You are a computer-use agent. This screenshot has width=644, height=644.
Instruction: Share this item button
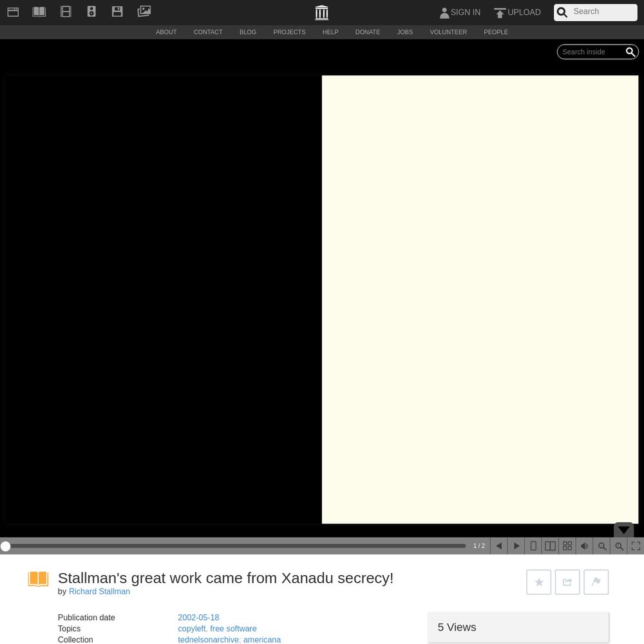(567, 582)
